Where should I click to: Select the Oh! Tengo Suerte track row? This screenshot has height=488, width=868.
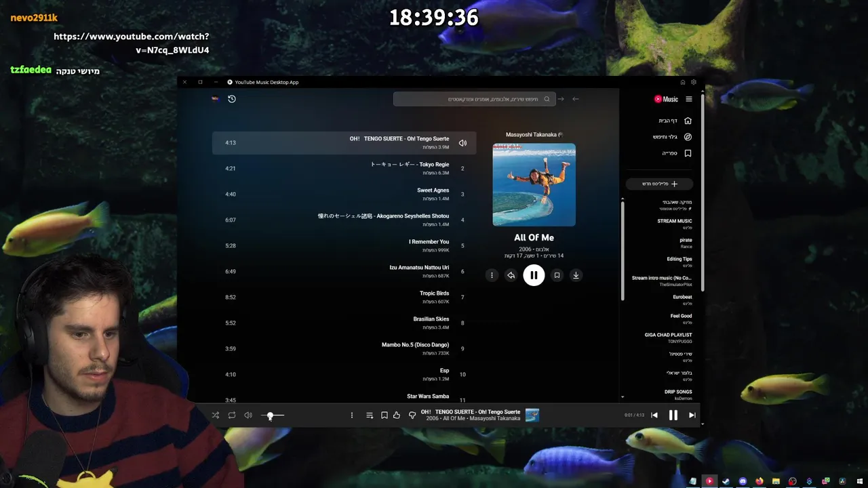coord(344,142)
